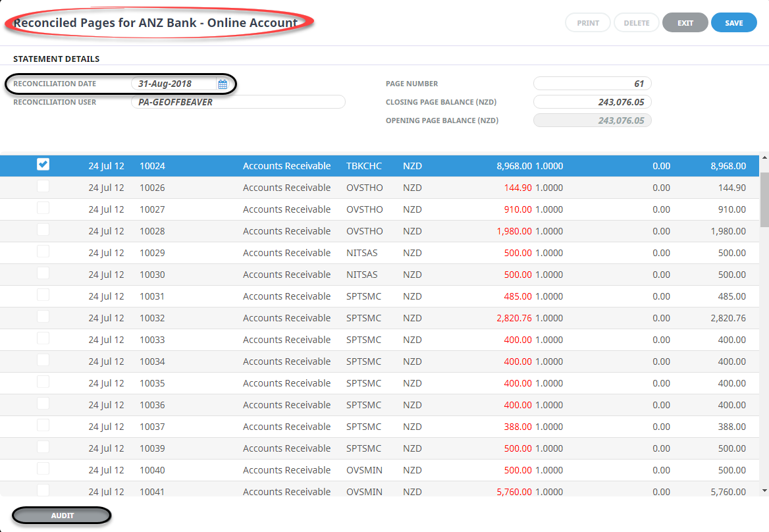The width and height of the screenshot is (769, 532).
Task: Select reference number 10041
Action: point(152,491)
